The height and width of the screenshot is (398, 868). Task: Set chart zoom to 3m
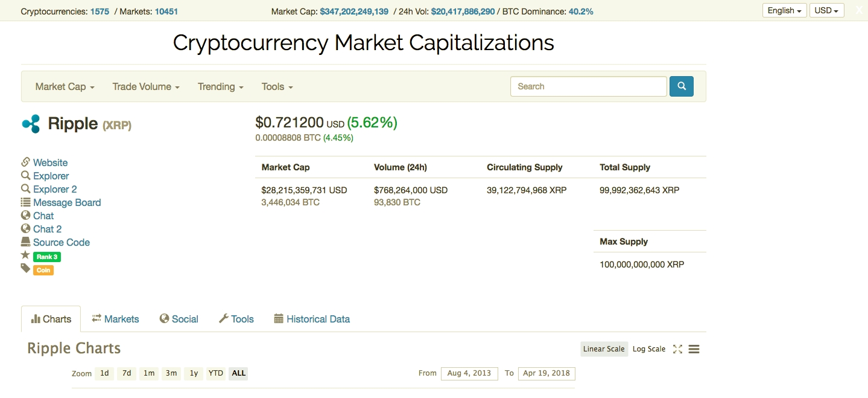pyautogui.click(x=171, y=373)
